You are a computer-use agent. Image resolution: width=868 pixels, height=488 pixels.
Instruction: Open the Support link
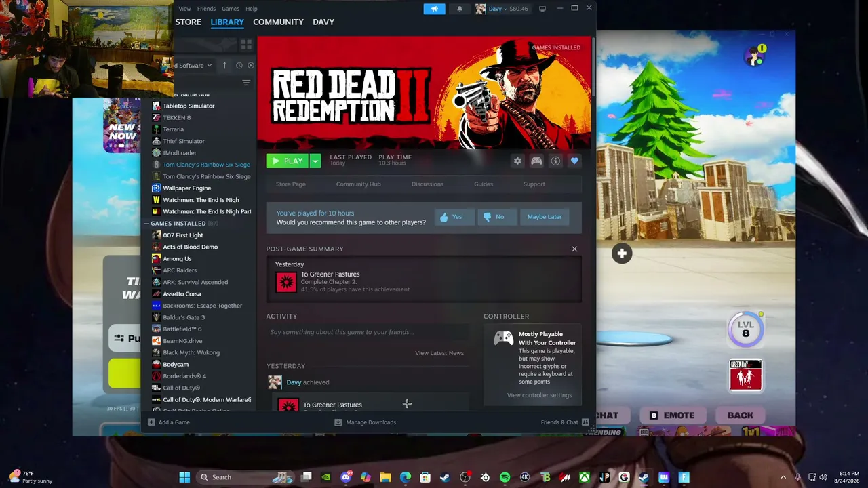click(x=534, y=184)
